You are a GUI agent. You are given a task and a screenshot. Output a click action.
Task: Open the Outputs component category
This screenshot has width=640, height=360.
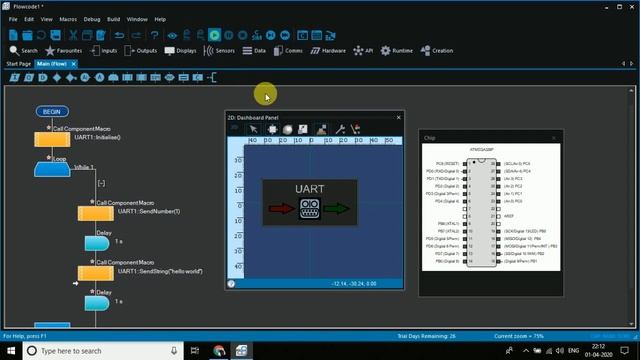pos(141,51)
